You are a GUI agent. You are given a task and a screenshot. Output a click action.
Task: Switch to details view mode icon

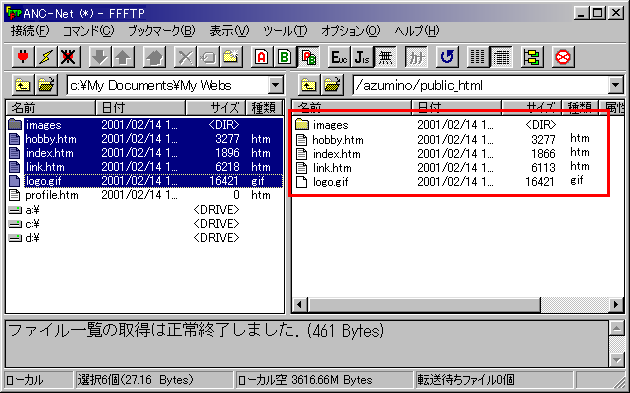(x=501, y=57)
